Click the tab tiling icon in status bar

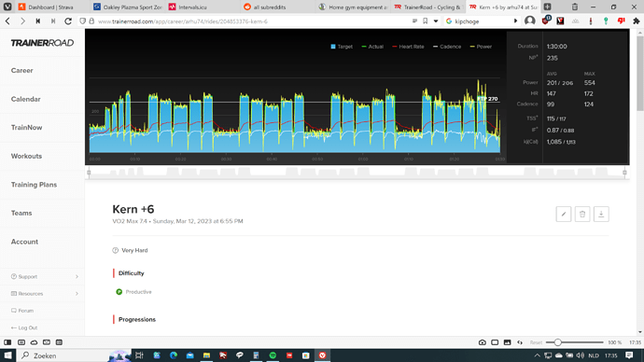[495, 342]
